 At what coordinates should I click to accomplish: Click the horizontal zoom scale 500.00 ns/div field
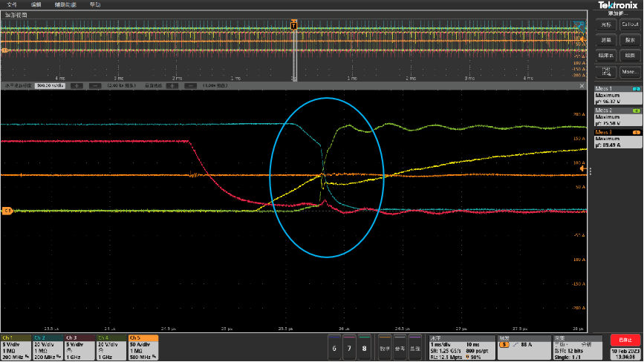click(x=51, y=85)
